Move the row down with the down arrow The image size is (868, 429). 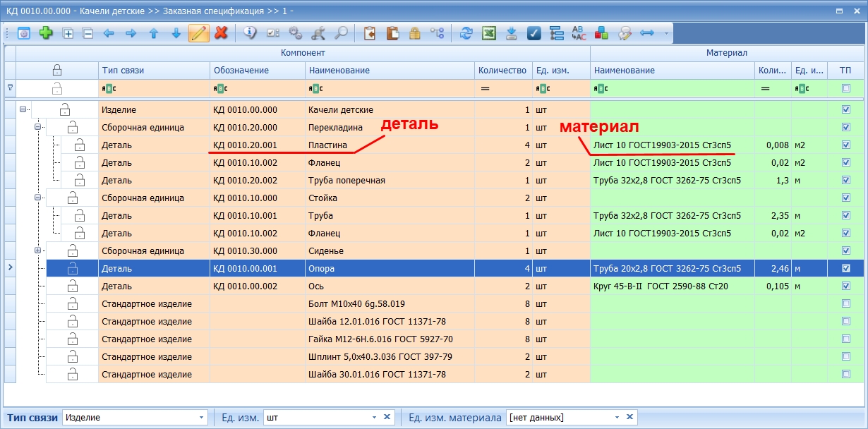point(176,32)
